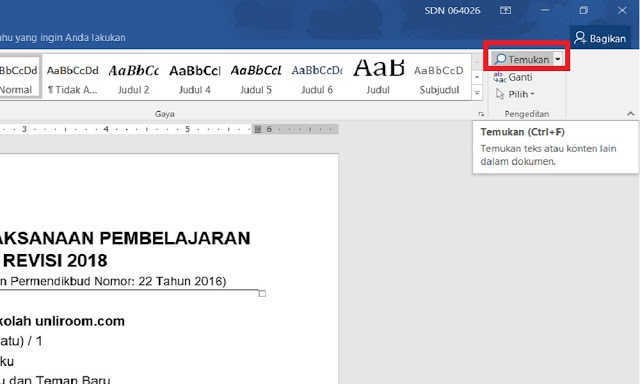Collapse the ribbon with the chevron
This screenshot has height=384, width=640.
click(631, 114)
